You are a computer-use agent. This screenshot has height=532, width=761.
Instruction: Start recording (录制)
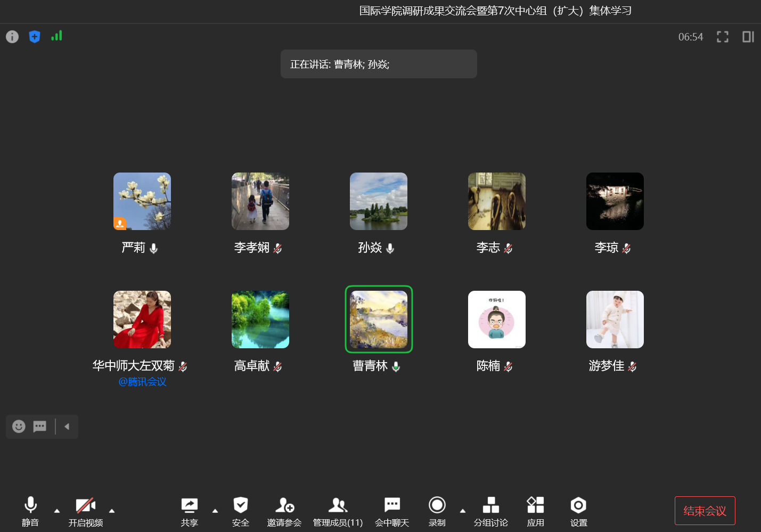tap(437, 511)
